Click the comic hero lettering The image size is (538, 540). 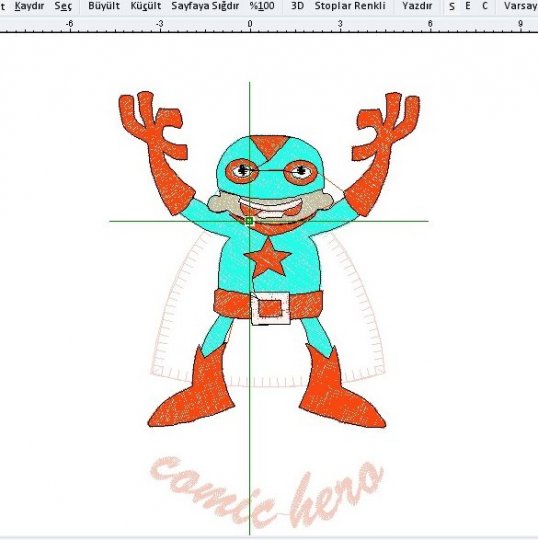click(267, 491)
